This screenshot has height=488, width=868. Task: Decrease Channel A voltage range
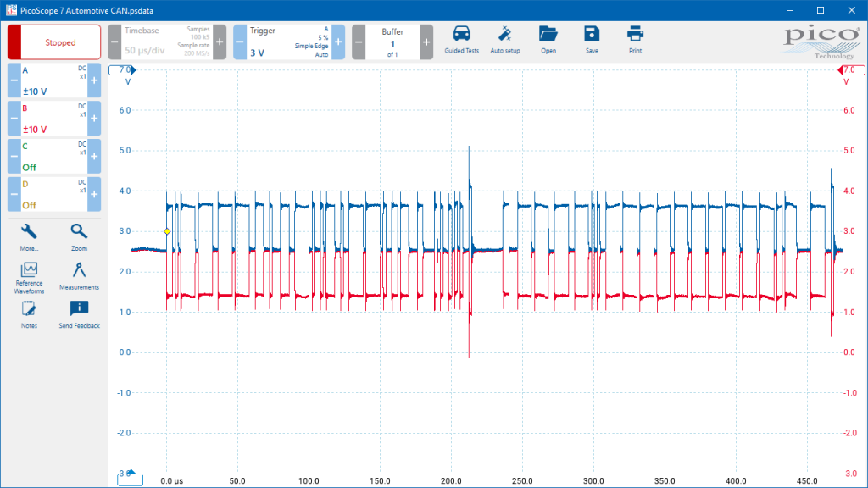click(x=14, y=80)
